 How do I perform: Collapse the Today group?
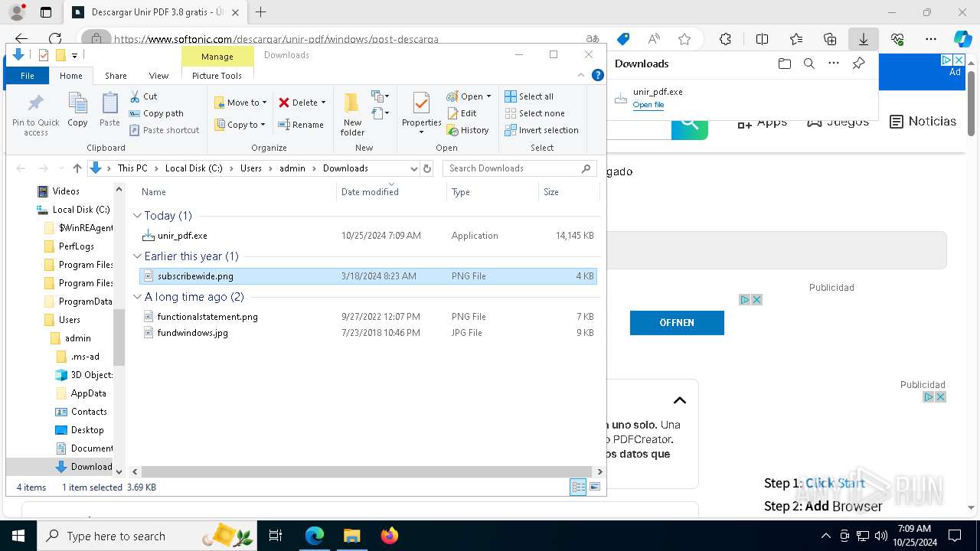(x=137, y=216)
